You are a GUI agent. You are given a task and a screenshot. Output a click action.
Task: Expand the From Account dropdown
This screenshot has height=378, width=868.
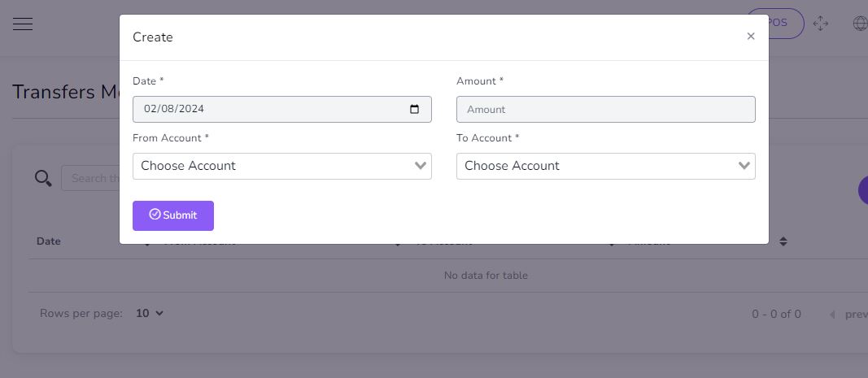pyautogui.click(x=281, y=166)
